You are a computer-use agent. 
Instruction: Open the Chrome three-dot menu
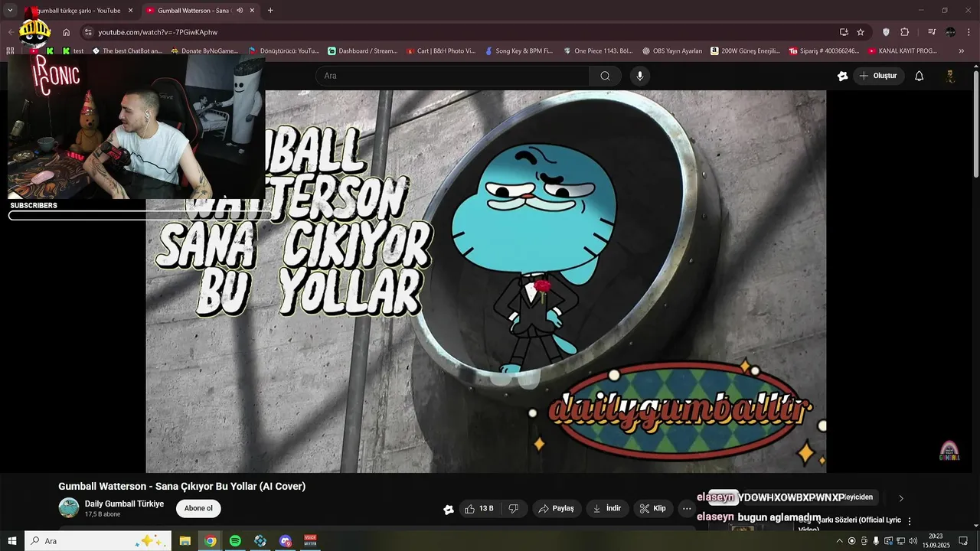(x=969, y=32)
